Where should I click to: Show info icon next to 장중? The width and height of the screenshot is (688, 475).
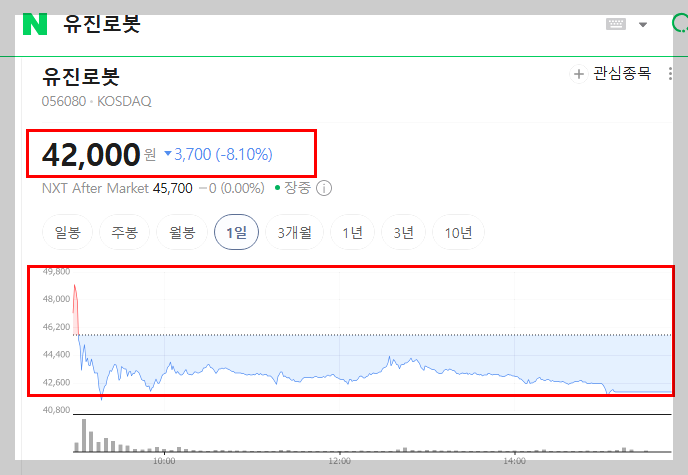point(324,189)
